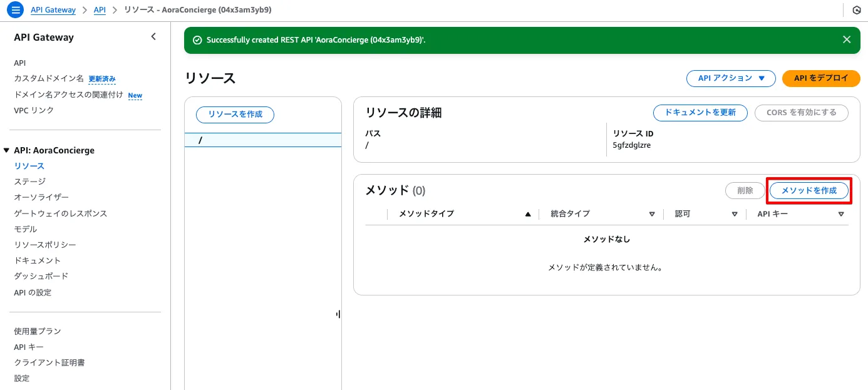868x390 pixels.
Task: Click the API: AoraConcierge section heading
Action: coord(54,150)
